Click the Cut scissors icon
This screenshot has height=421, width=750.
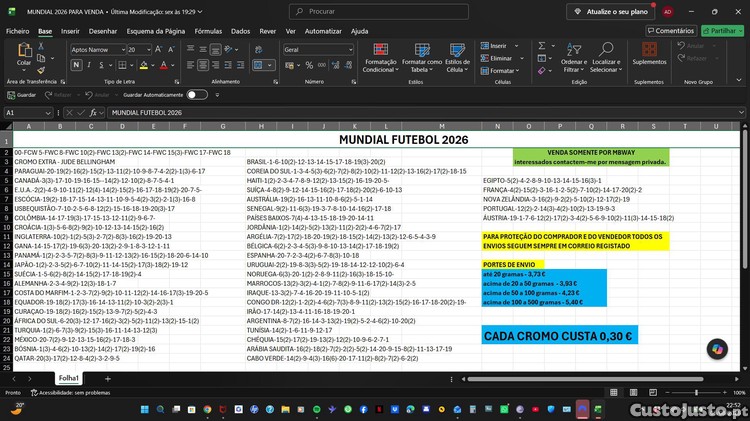[x=41, y=46]
